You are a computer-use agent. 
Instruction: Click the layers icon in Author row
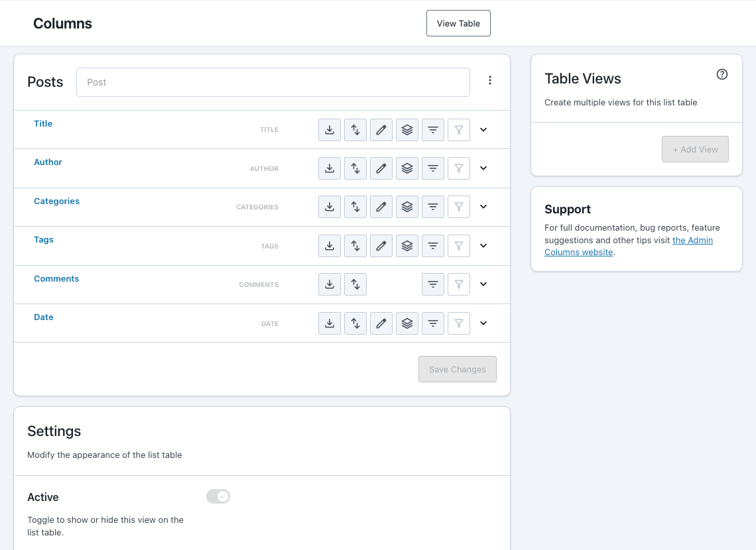pyautogui.click(x=407, y=168)
